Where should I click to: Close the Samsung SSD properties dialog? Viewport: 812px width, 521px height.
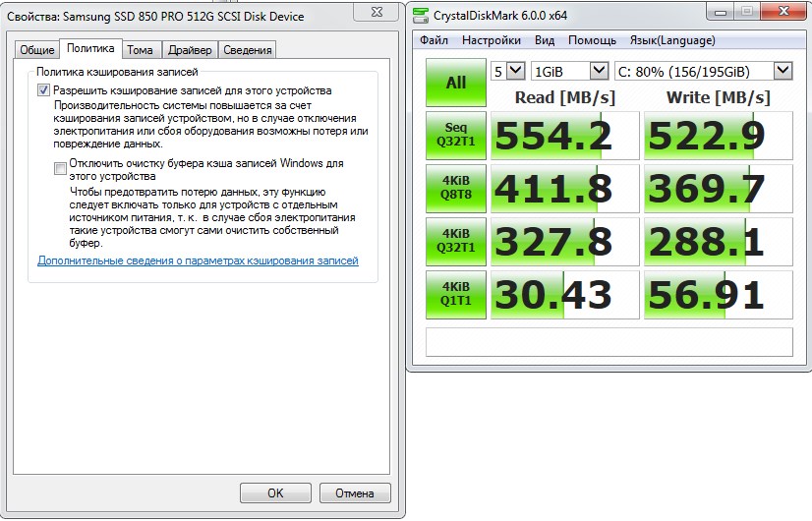click(x=377, y=12)
